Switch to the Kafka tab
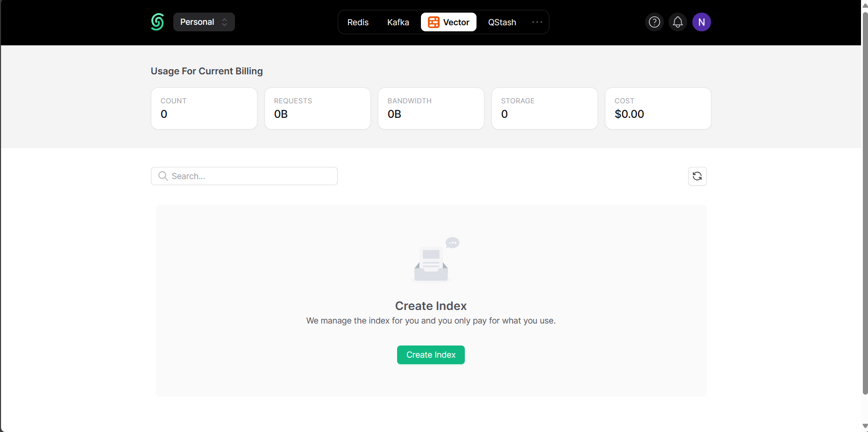Image resolution: width=868 pixels, height=432 pixels. coord(398,22)
